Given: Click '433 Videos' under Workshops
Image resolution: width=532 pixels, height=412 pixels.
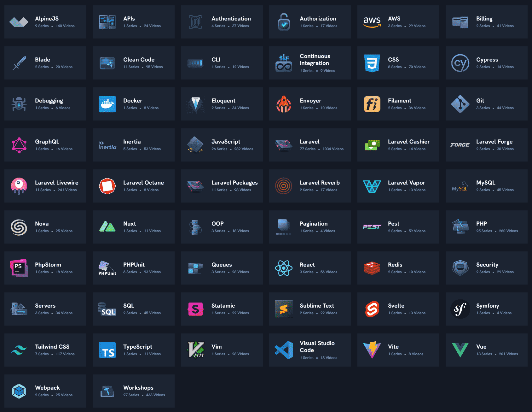Looking at the screenshot, I should [155, 395].
